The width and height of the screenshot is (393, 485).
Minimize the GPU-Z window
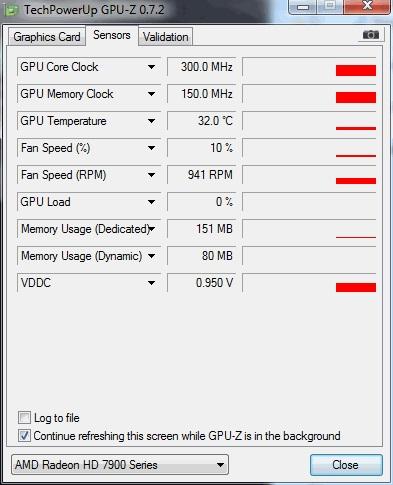coord(303,6)
